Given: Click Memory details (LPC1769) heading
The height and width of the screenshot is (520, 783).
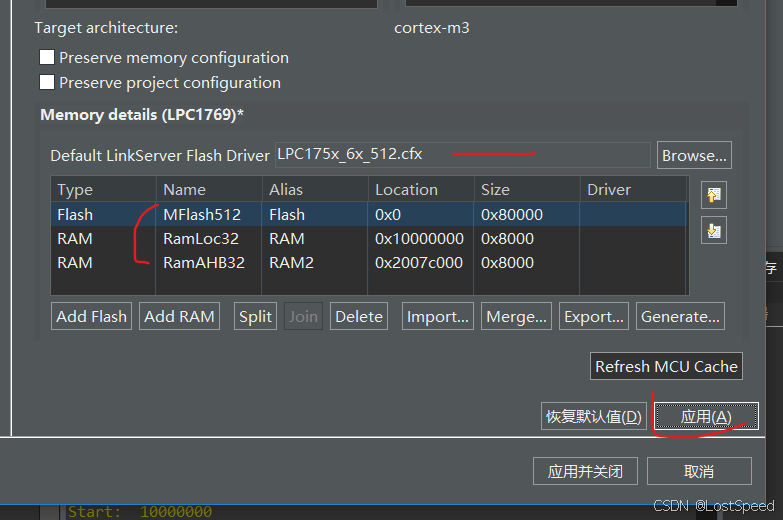Looking at the screenshot, I should (142, 114).
